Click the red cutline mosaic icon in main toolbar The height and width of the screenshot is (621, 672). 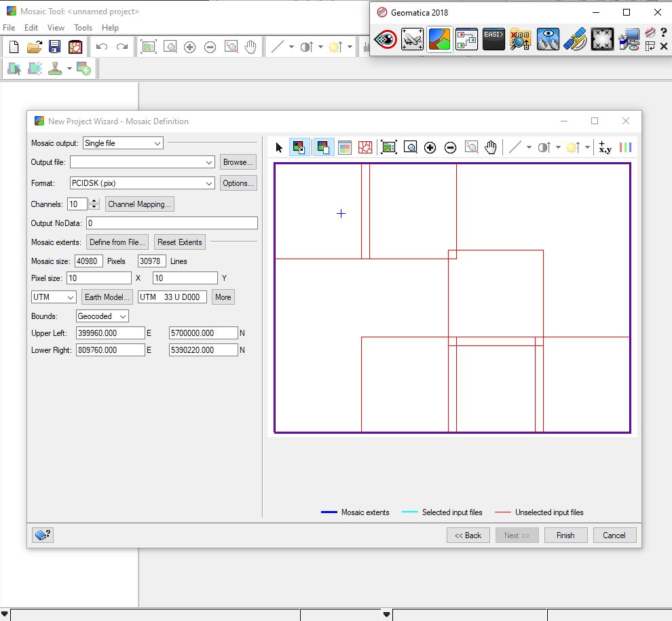[75, 47]
